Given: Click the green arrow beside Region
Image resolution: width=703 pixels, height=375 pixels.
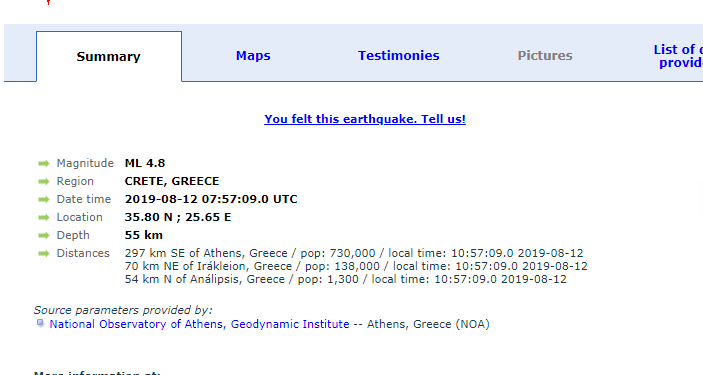Looking at the screenshot, I should (x=43, y=182).
